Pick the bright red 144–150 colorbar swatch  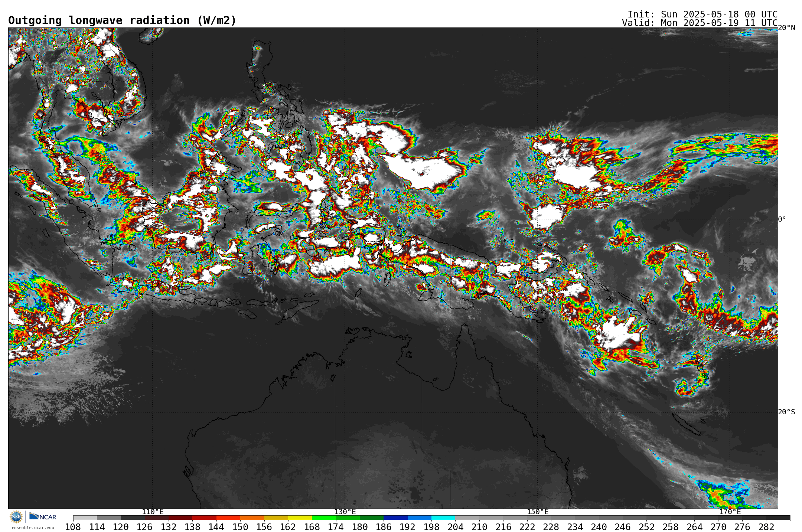click(228, 518)
